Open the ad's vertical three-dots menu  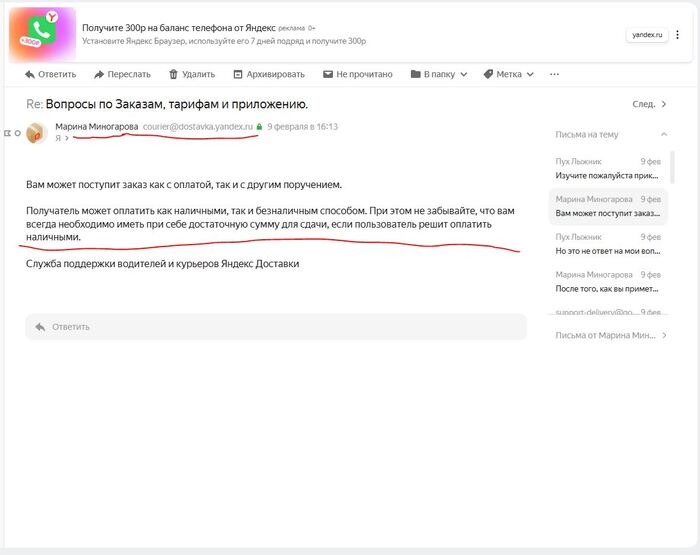(677, 35)
